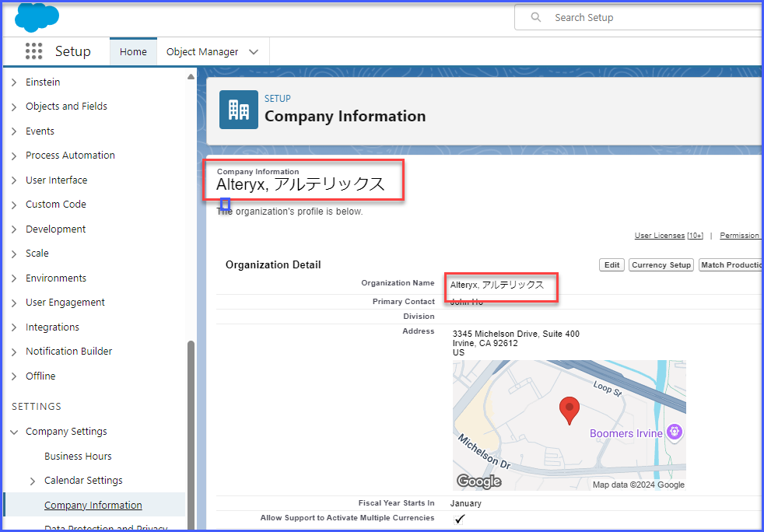The width and height of the screenshot is (764, 532).
Task: Click the Edit button
Action: (x=612, y=265)
